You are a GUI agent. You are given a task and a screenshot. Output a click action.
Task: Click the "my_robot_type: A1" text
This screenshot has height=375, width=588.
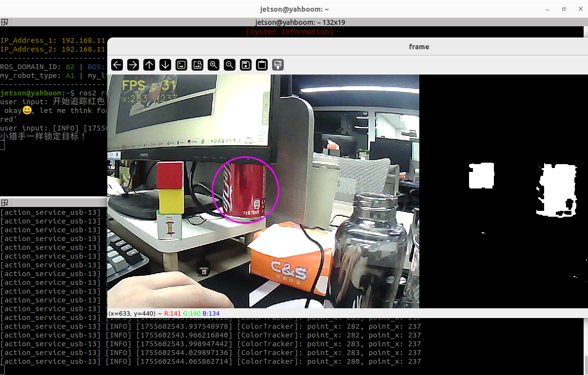(38, 75)
